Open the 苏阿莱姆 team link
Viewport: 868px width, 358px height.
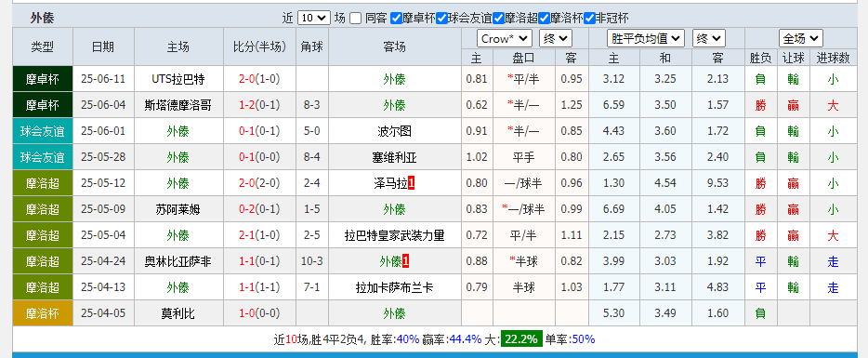pyautogui.click(x=178, y=209)
